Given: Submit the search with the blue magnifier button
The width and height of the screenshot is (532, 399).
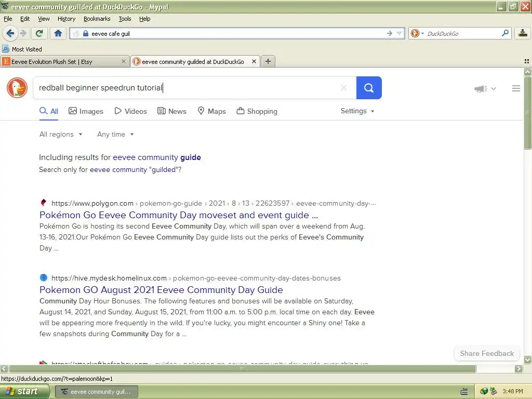Looking at the screenshot, I should coord(369,88).
